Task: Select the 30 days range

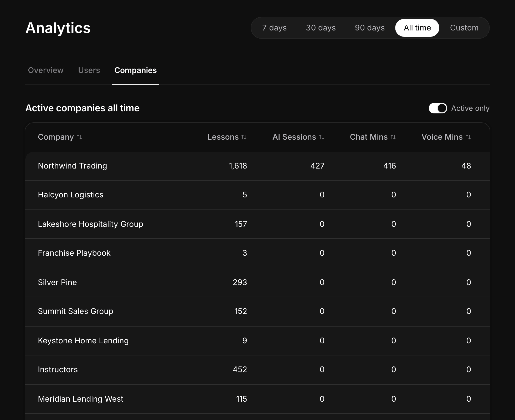Action: pyautogui.click(x=321, y=28)
